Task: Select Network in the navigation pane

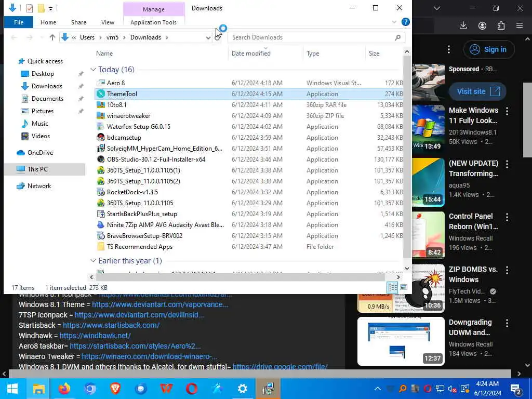Action: [x=39, y=186]
